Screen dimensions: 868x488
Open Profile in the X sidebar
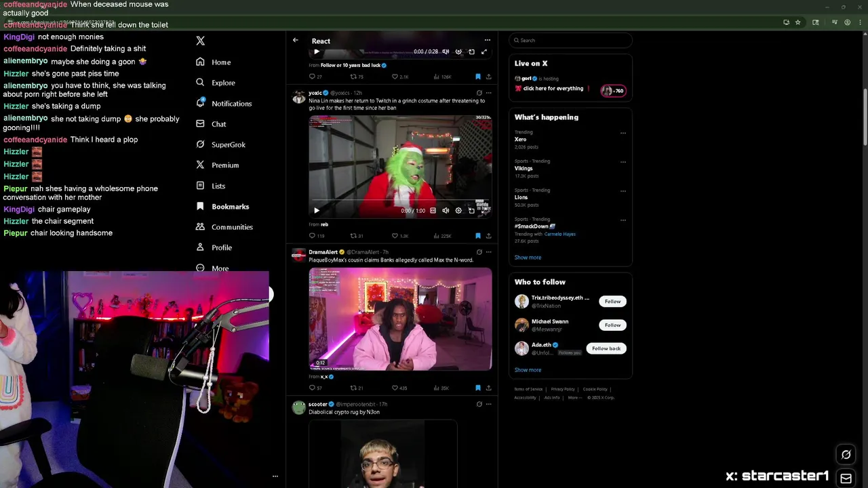(214, 247)
